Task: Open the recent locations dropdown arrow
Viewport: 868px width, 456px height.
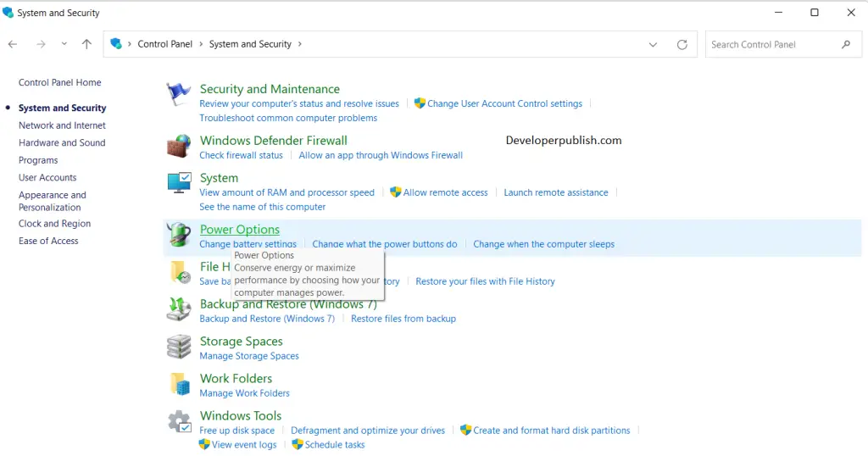Action: 64,44
